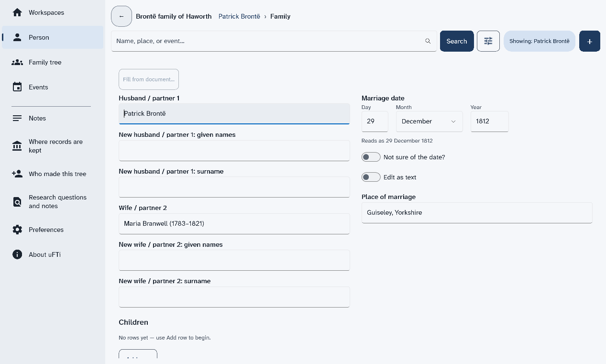This screenshot has height=364, width=606.
Task: Follow the Patrick Brontë breadcrumb link
Action: coord(239,16)
